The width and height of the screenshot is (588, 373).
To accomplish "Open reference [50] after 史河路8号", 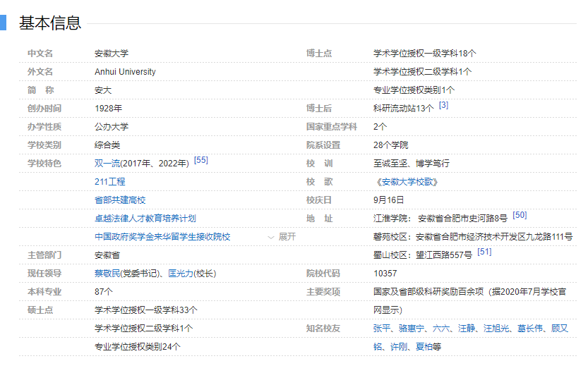I will pyautogui.click(x=520, y=215).
